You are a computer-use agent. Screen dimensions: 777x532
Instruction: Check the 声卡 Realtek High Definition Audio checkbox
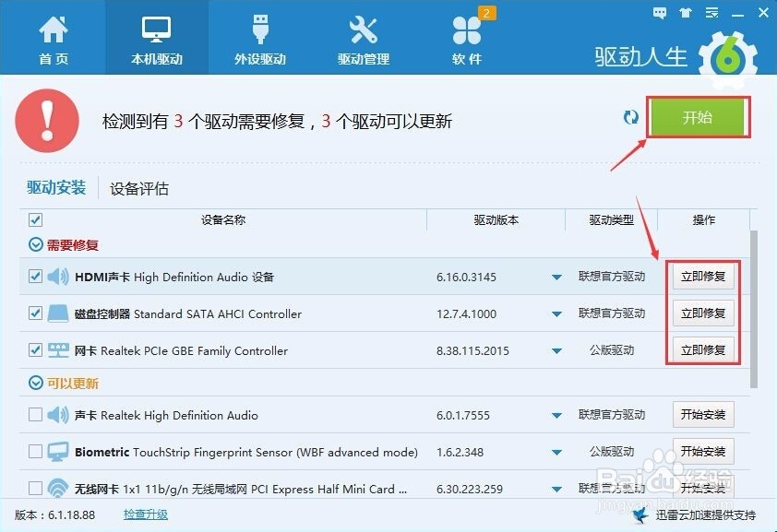click(35, 414)
